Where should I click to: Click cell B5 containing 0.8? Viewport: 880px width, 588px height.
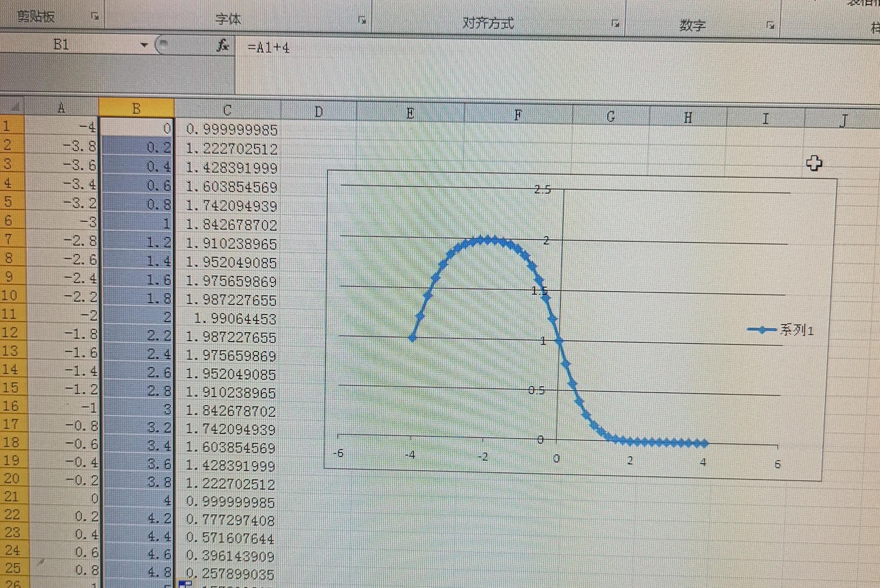click(137, 204)
